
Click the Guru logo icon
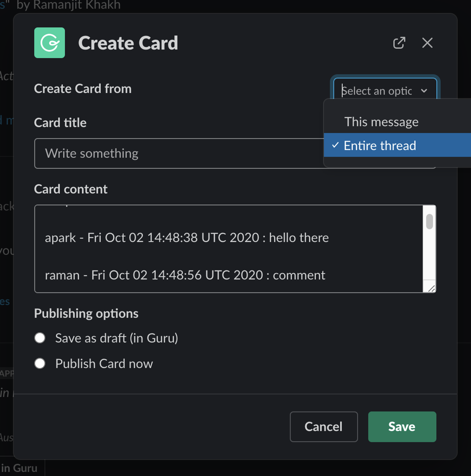tap(49, 43)
